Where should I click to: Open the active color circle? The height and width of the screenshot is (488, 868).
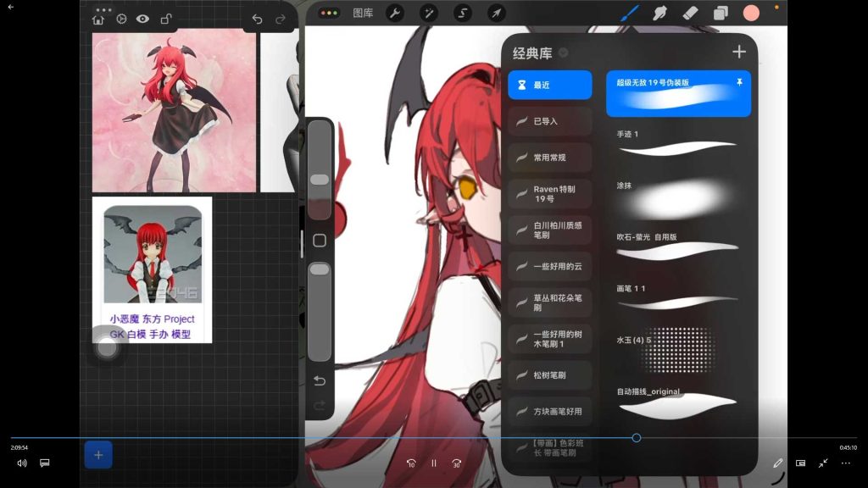(751, 14)
